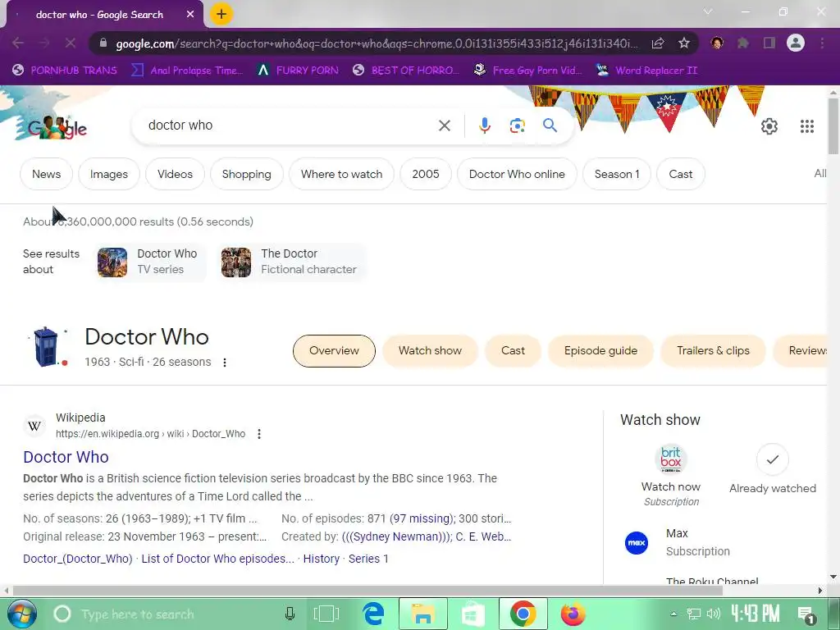Open the Doctor_(Doctor_Who) sublink
This screenshot has height=630, width=840.
[78, 559]
